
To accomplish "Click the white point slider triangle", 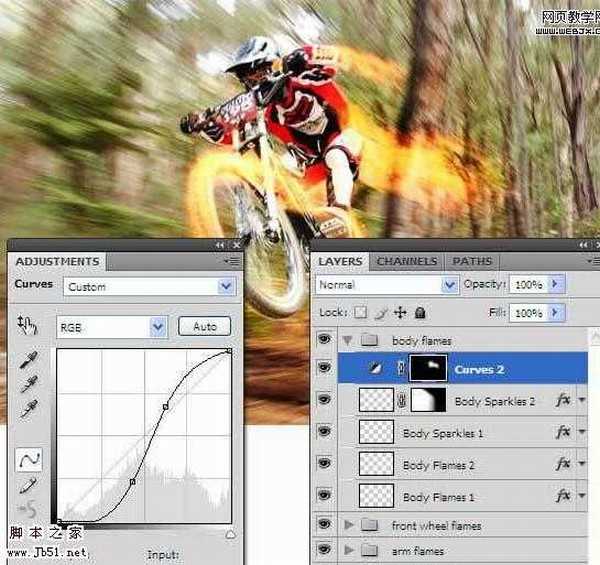I will coord(230,534).
